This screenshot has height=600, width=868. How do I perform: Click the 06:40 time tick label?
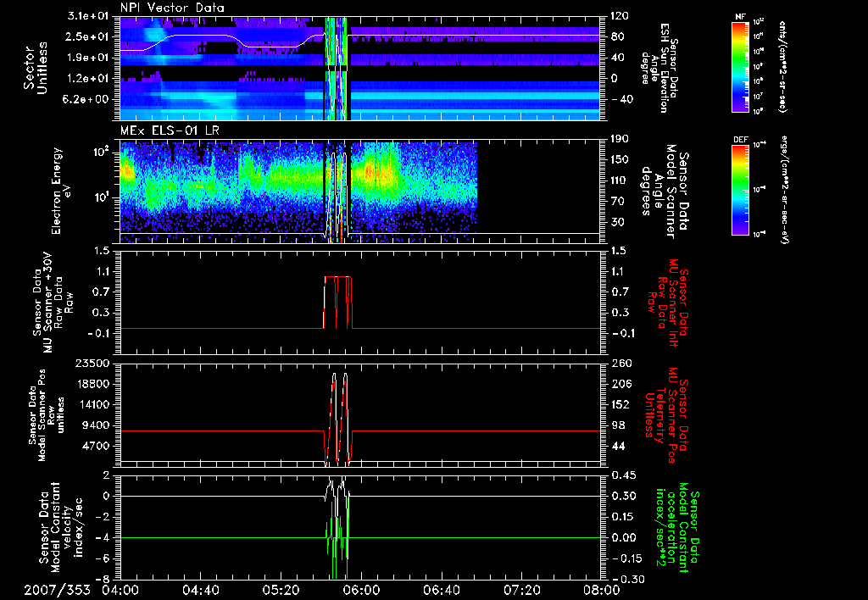[x=441, y=590]
